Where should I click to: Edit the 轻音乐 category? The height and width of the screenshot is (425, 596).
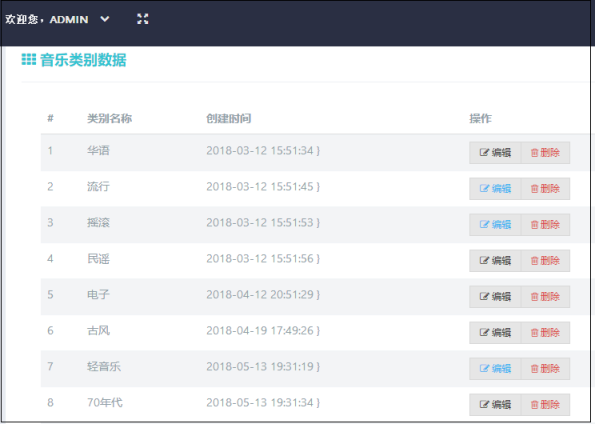pos(495,368)
